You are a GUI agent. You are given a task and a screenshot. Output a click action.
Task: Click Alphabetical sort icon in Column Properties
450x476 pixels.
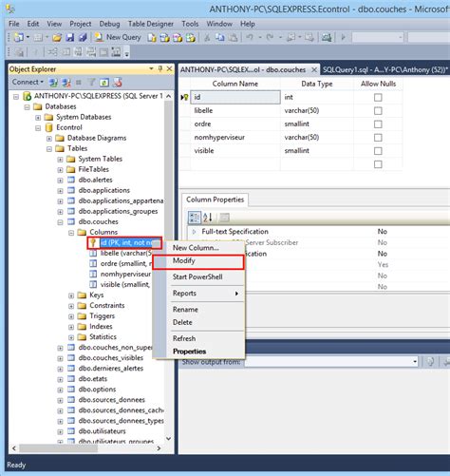coord(208,218)
